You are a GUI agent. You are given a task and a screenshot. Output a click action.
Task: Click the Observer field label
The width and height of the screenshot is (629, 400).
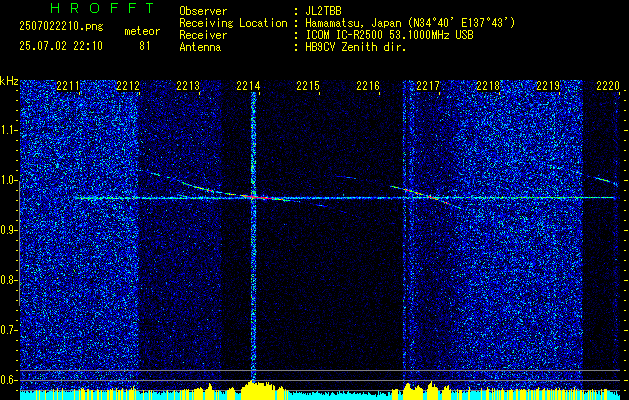[x=203, y=11]
